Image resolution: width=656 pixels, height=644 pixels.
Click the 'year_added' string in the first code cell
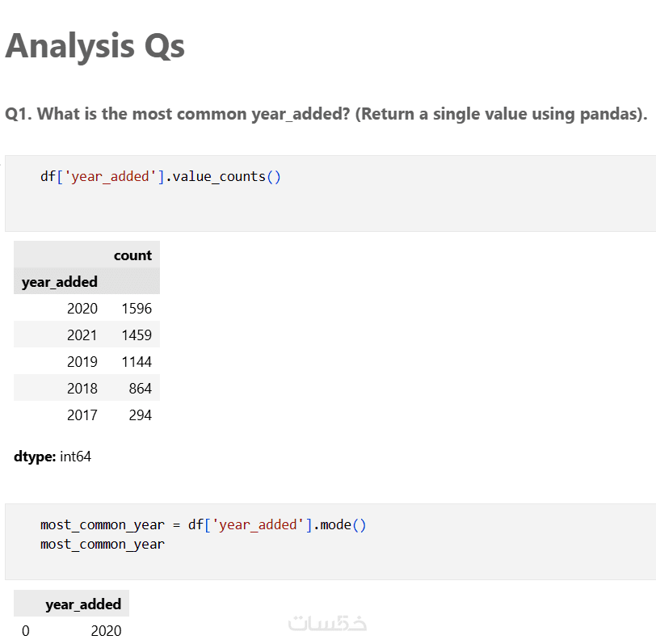coord(108,176)
